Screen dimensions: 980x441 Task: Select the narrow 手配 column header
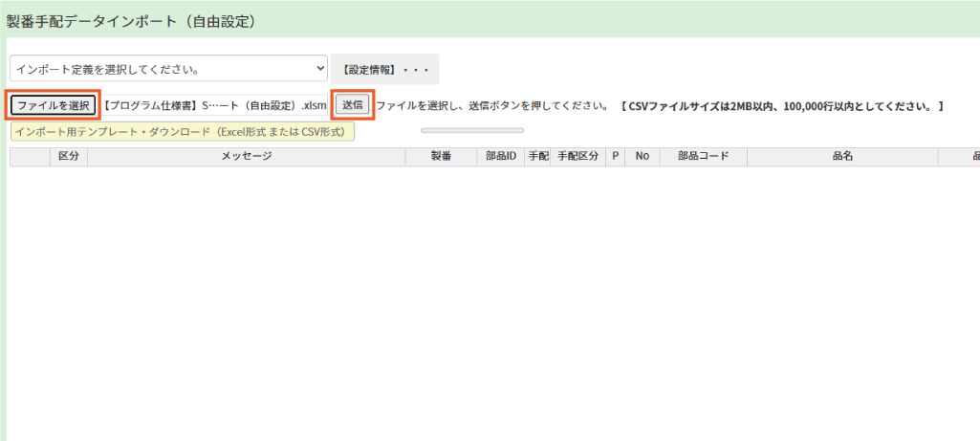click(x=537, y=157)
